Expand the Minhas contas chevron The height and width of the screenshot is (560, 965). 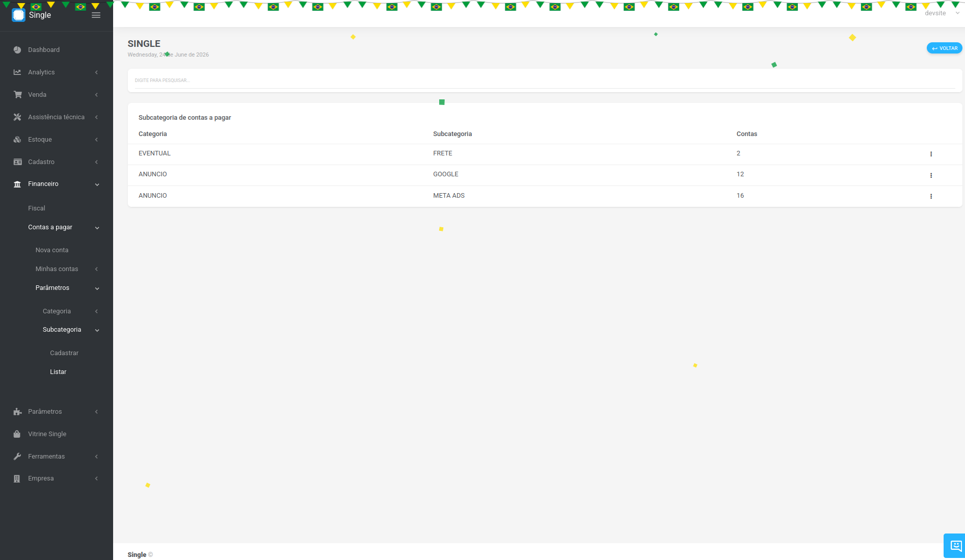96,269
